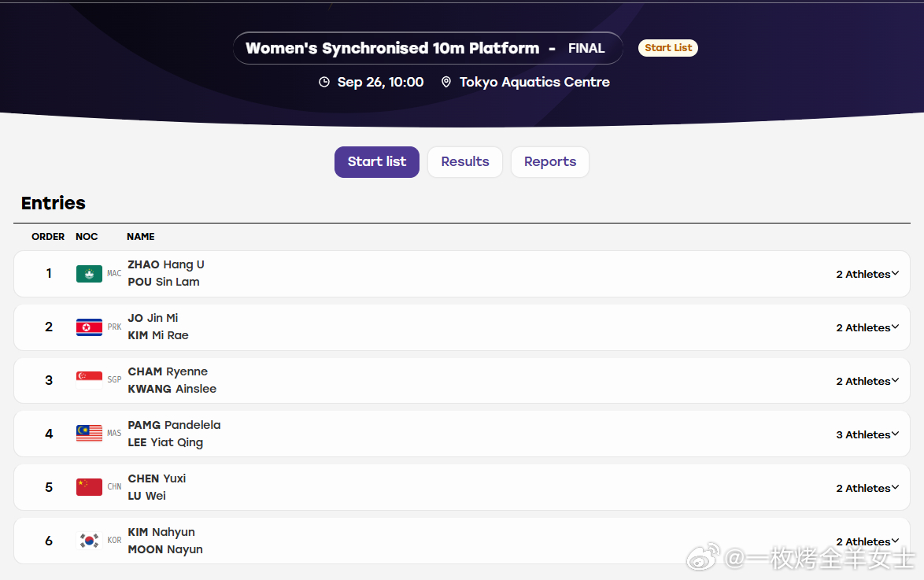Select athlete name ZHAO Hang U
Image resolution: width=924 pixels, height=580 pixels.
click(x=166, y=264)
